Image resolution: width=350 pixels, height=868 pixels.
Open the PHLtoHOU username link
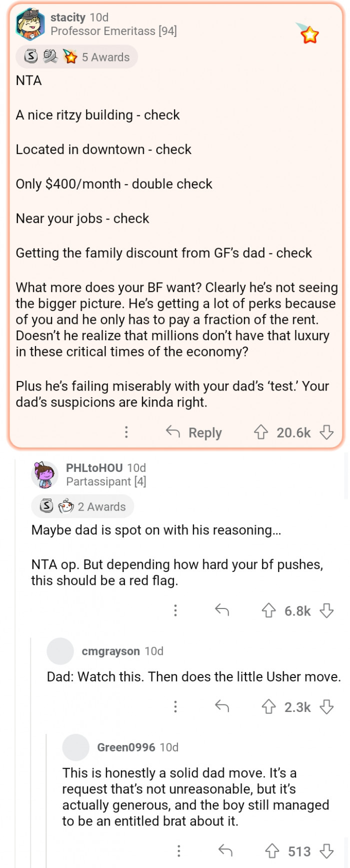pos(94,468)
